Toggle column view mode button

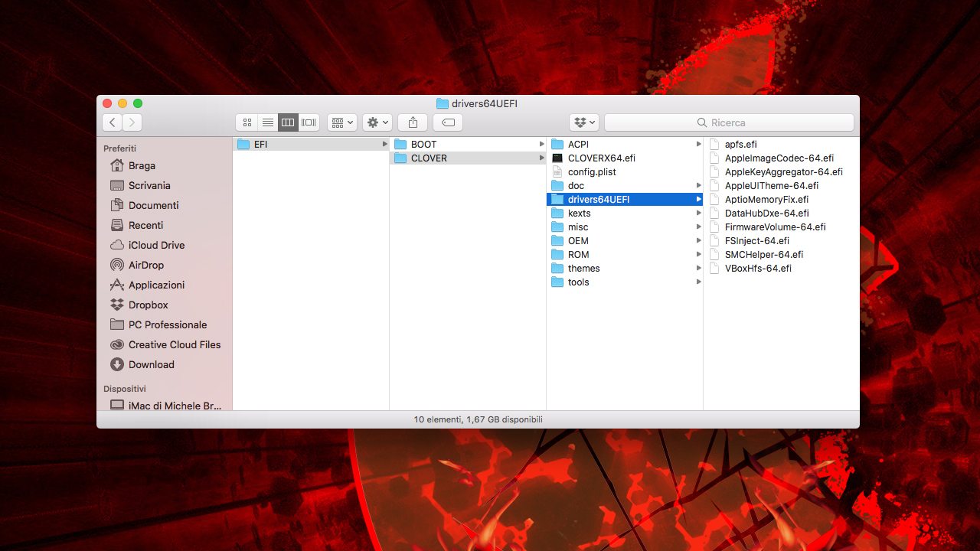288,122
